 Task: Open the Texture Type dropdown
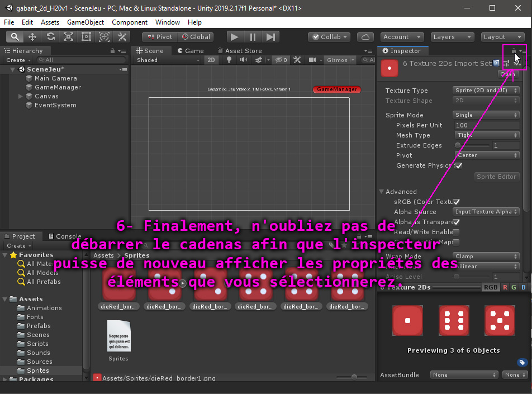(486, 91)
